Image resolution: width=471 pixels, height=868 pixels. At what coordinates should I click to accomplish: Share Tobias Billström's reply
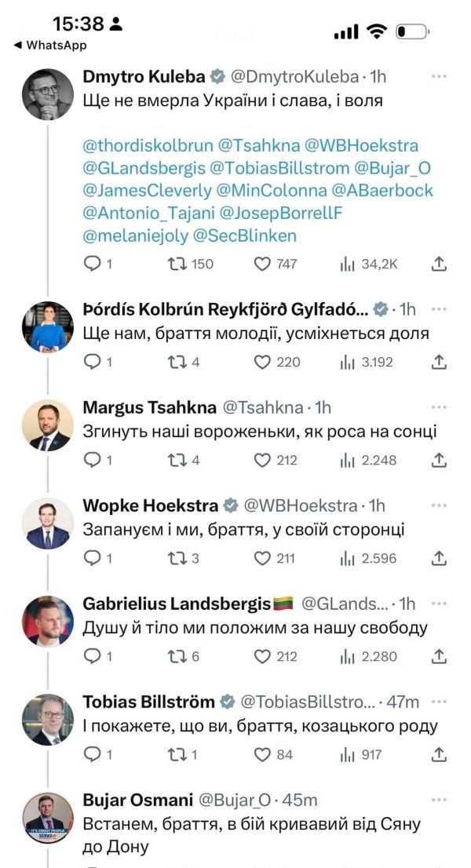pyautogui.click(x=440, y=754)
